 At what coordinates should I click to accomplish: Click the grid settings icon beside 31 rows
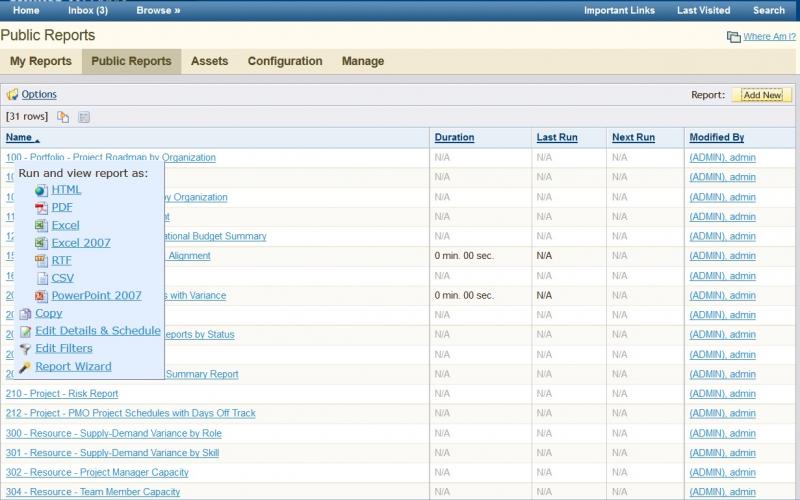pos(84,117)
